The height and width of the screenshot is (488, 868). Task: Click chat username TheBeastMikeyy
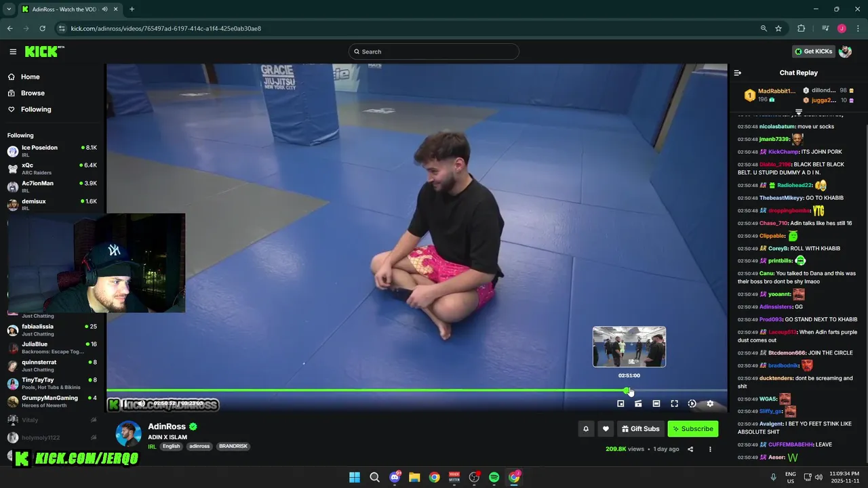(781, 198)
